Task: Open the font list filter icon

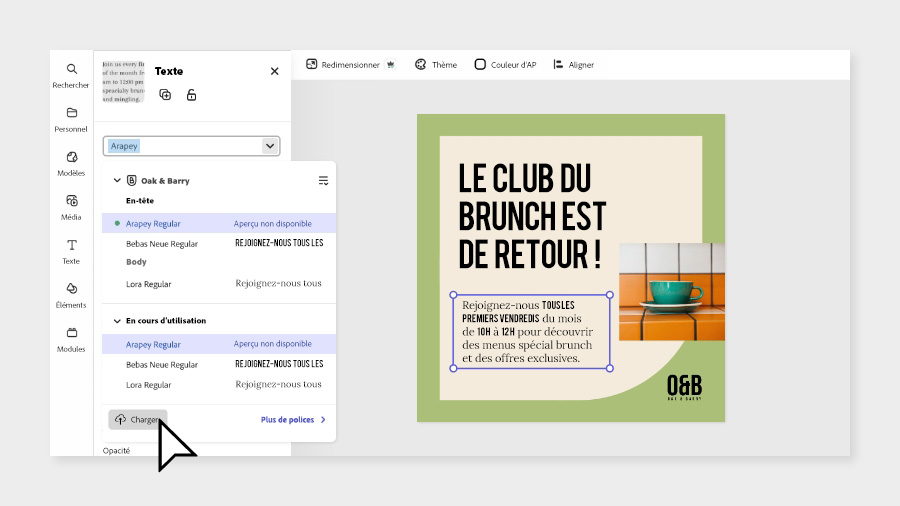Action: (323, 181)
